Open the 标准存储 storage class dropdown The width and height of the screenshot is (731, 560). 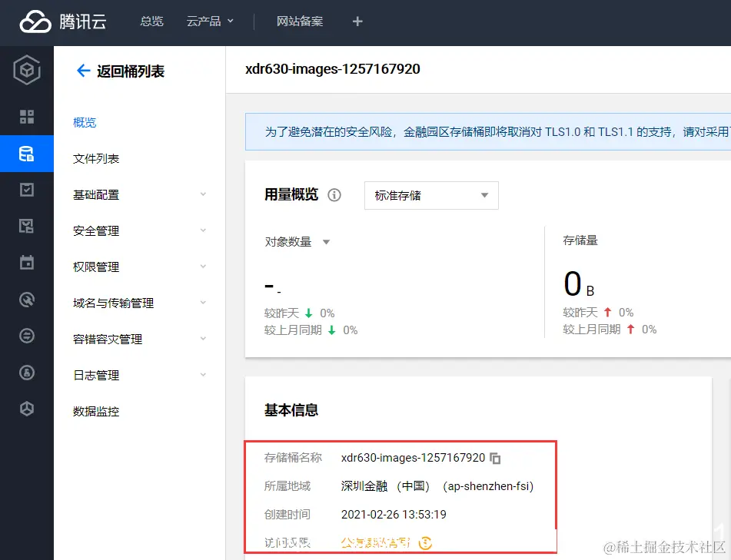click(431, 195)
